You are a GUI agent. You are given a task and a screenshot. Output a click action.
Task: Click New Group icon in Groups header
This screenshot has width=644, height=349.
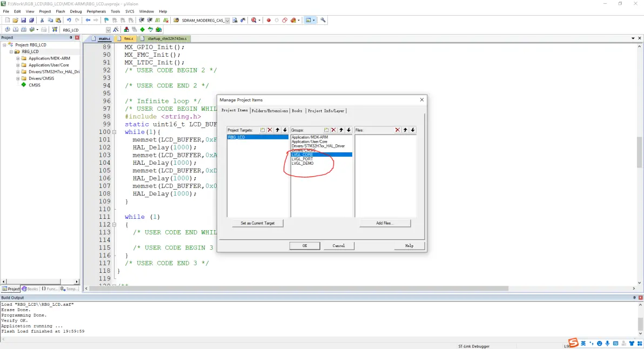pyautogui.click(x=326, y=130)
